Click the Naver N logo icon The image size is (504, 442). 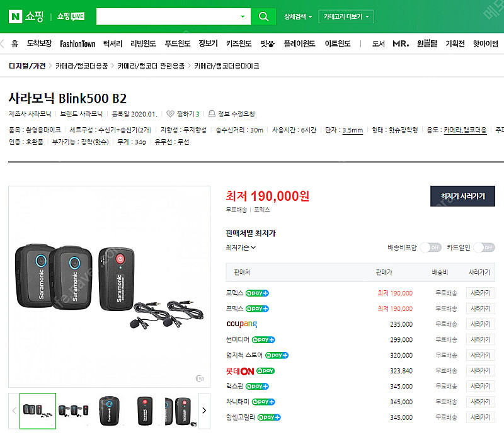[x=15, y=16]
